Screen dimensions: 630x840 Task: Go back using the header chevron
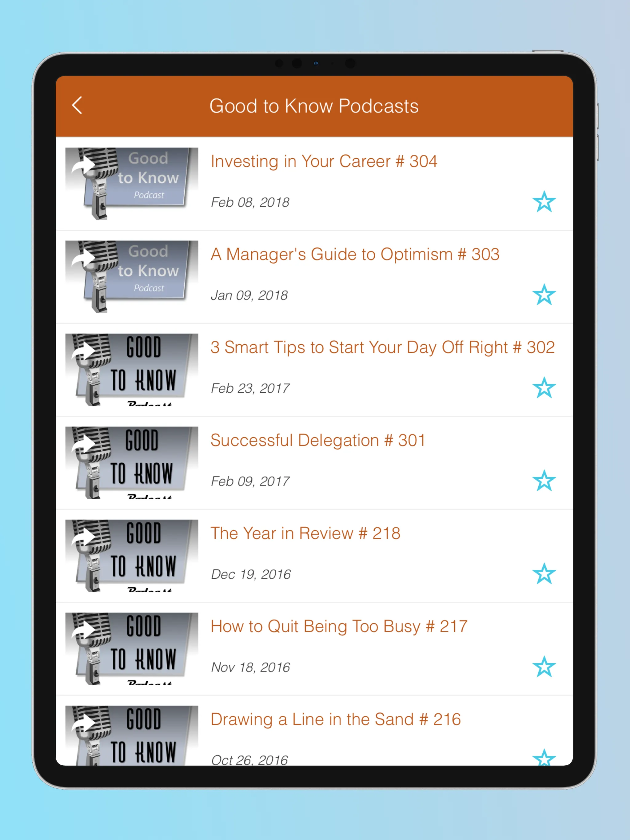pos(77,105)
